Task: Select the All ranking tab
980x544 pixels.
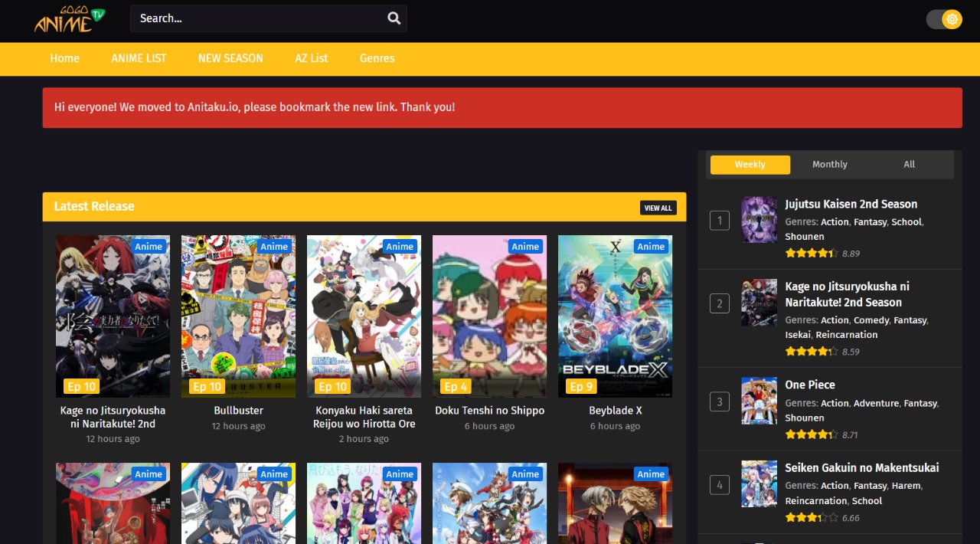Action: [x=909, y=164]
